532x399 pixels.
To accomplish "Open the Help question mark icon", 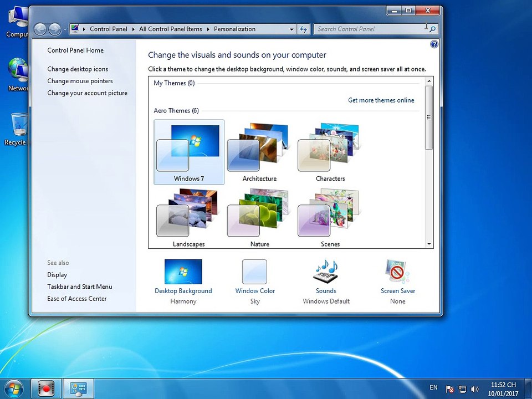I will (x=434, y=44).
